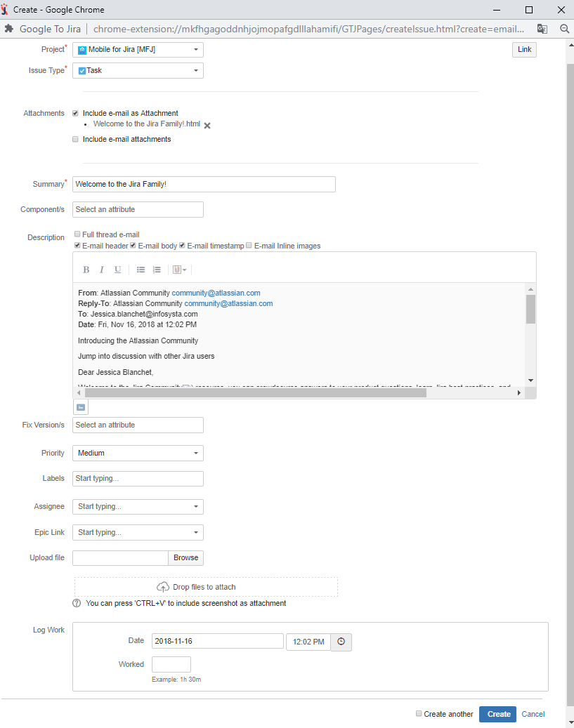
Task: Uncheck Include e-mail as Attachment
Action: pos(75,113)
